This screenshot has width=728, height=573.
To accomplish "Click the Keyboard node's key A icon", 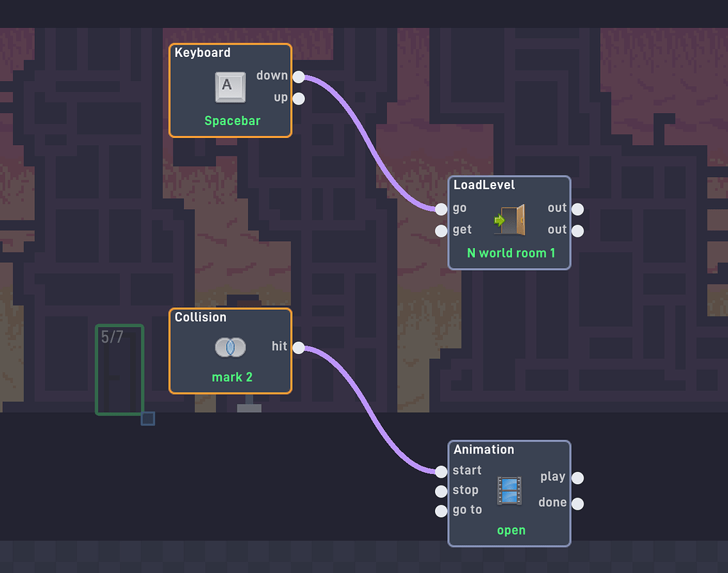I will point(230,87).
